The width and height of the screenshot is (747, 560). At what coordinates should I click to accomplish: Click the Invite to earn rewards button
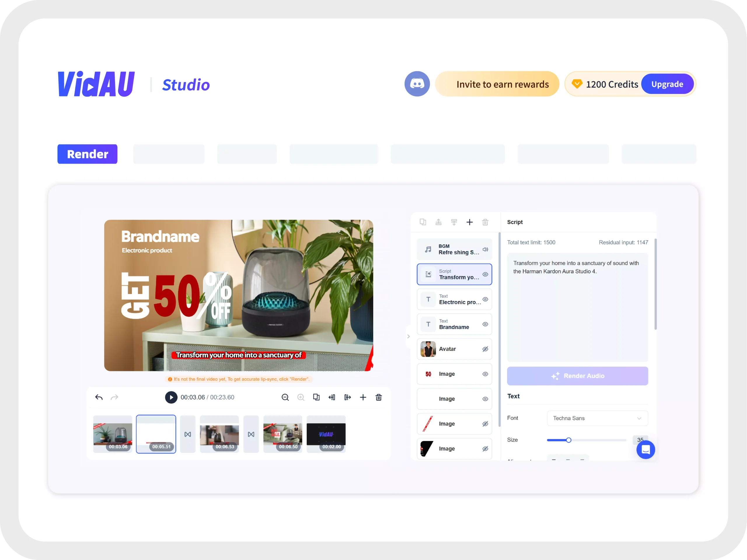click(503, 84)
